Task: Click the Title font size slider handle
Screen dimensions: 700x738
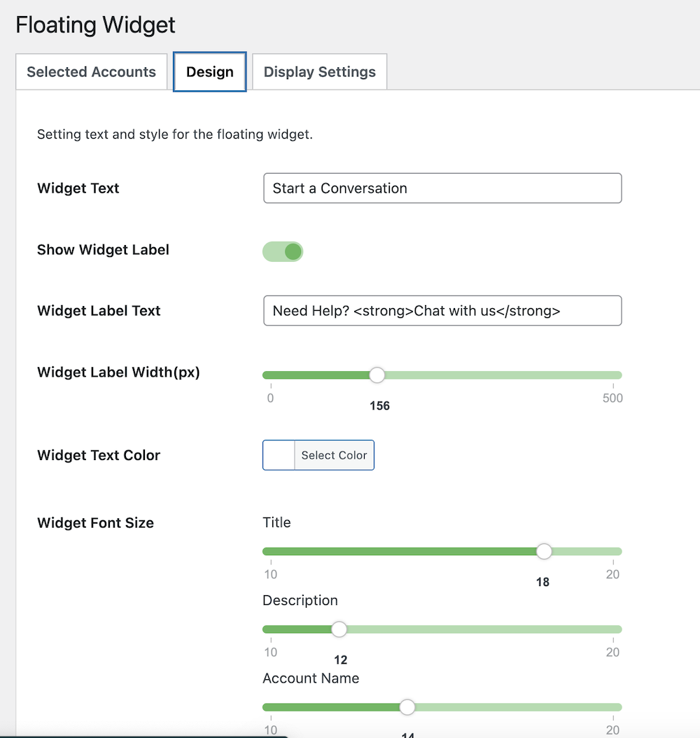Action: pos(544,552)
